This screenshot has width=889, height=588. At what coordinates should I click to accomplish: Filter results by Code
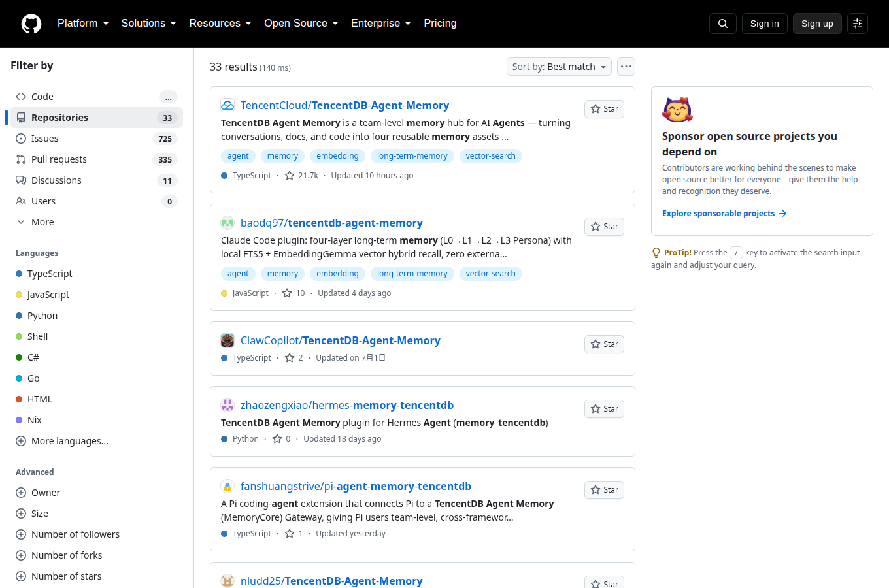[97, 97]
